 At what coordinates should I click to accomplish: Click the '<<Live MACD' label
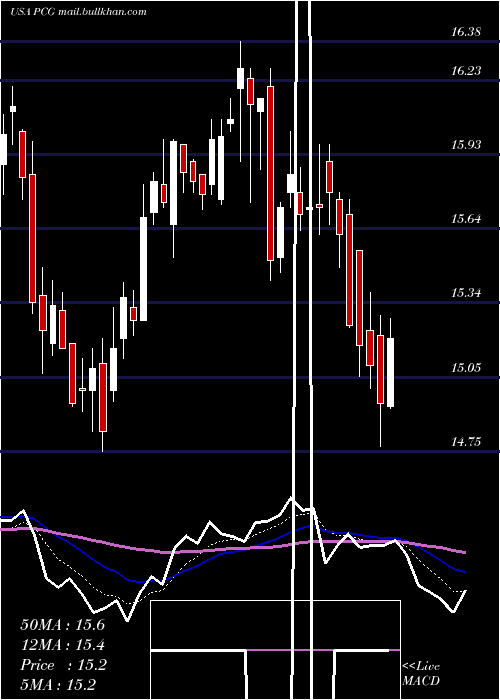421,674
